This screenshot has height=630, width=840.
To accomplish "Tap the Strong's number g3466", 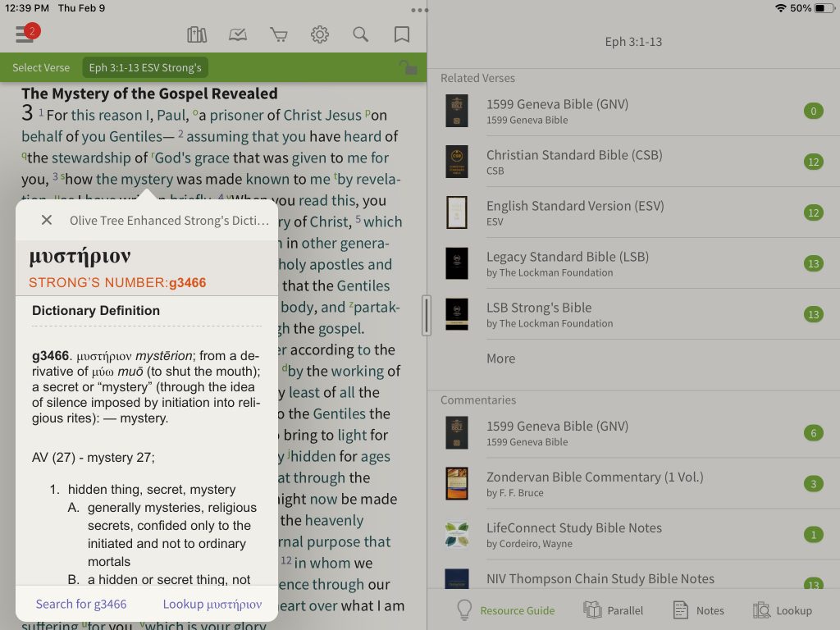I will [x=188, y=282].
